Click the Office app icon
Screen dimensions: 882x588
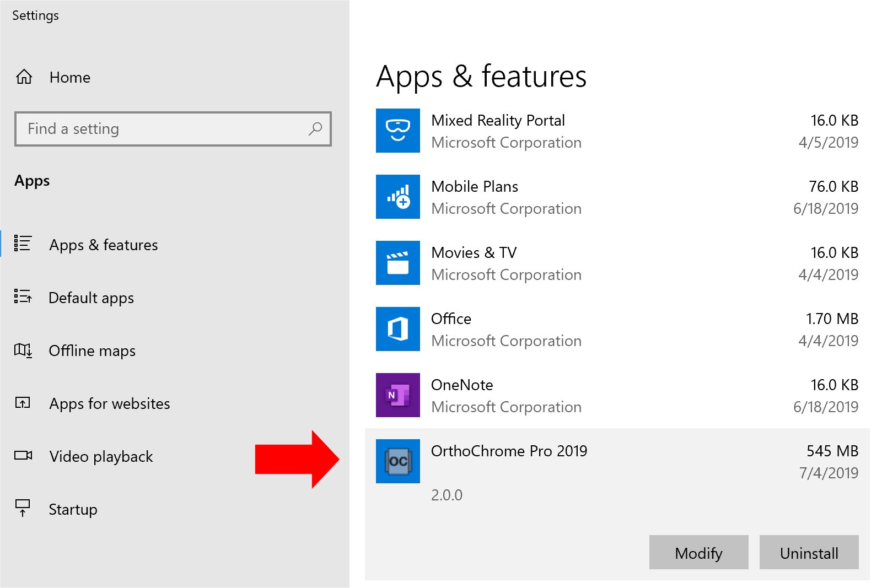pos(397,329)
